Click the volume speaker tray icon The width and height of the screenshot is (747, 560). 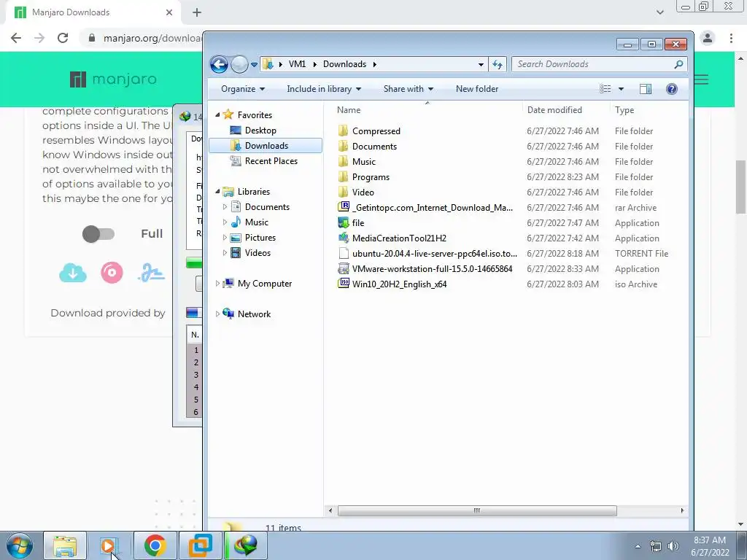(673, 546)
